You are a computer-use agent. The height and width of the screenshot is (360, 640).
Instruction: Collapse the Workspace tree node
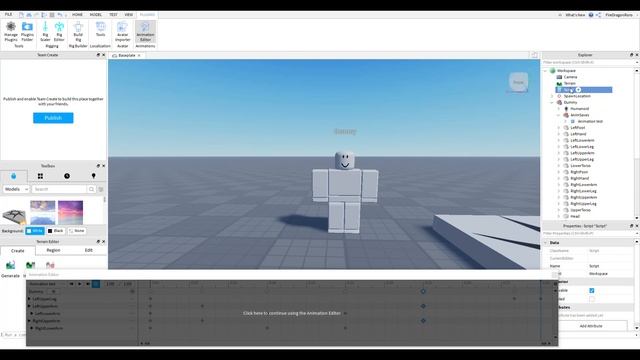tap(546, 71)
